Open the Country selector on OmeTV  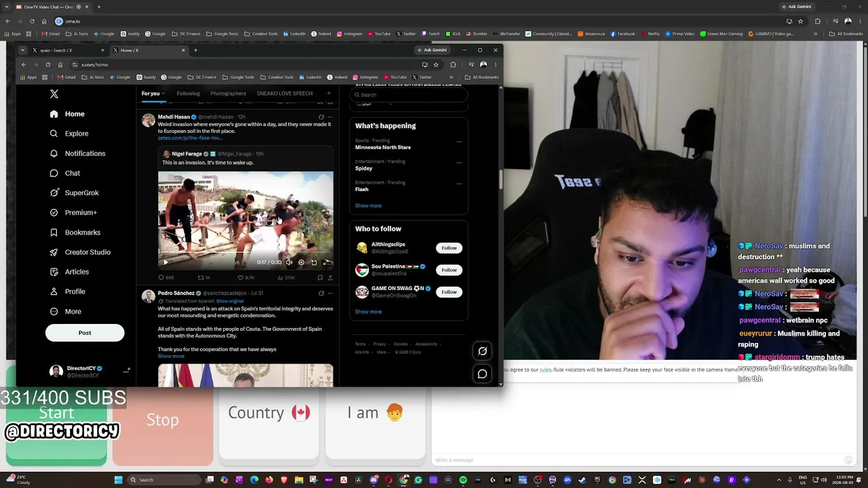tap(269, 413)
